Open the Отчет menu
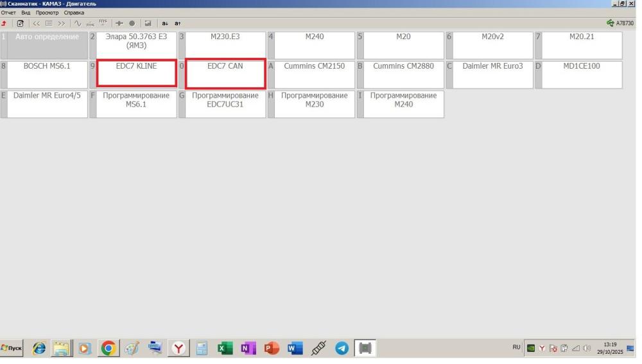 pos(8,13)
